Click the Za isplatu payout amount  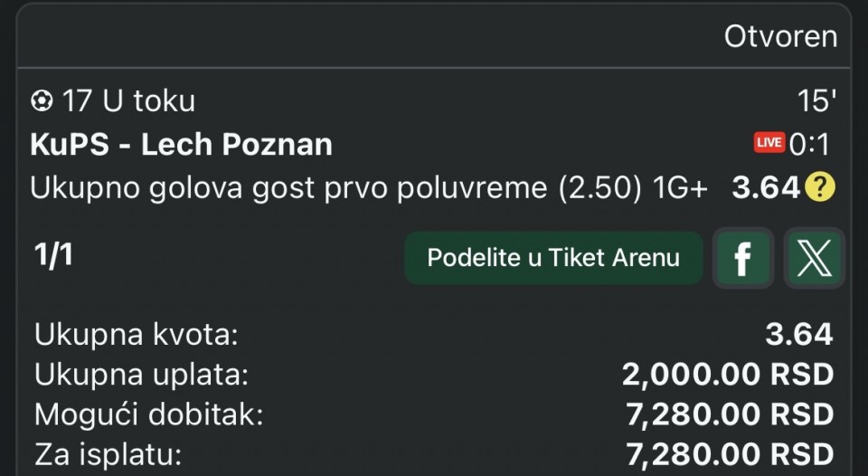pos(729,452)
